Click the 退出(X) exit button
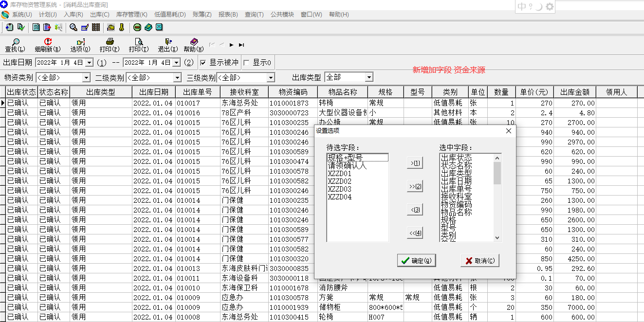The image size is (644, 322). pyautogui.click(x=168, y=45)
